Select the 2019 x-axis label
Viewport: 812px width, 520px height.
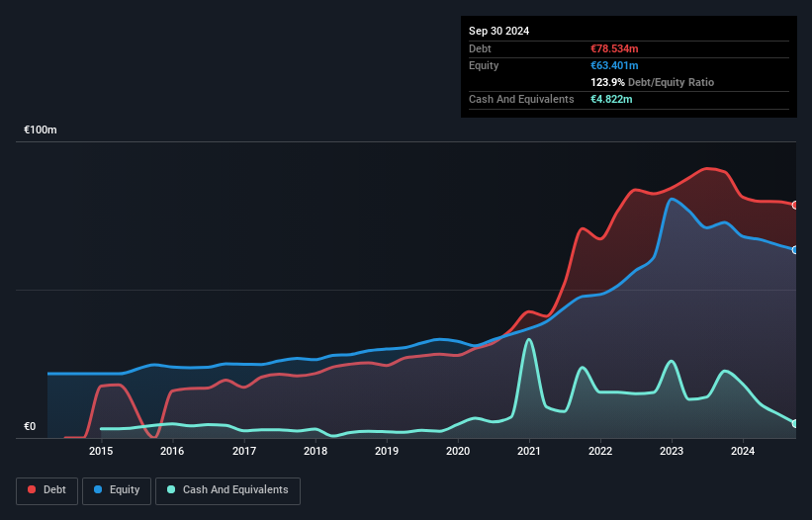[x=387, y=451]
